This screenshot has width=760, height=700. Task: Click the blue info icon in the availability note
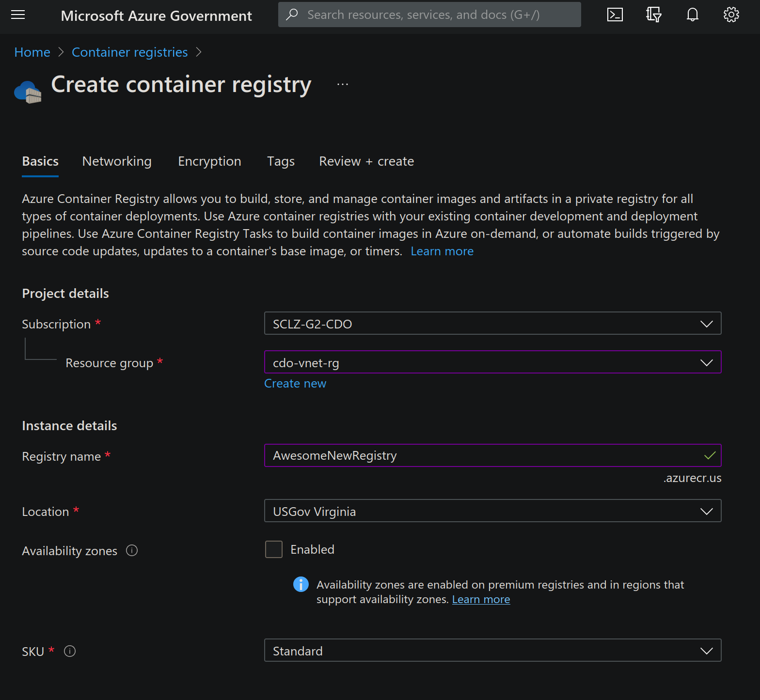[x=301, y=584]
